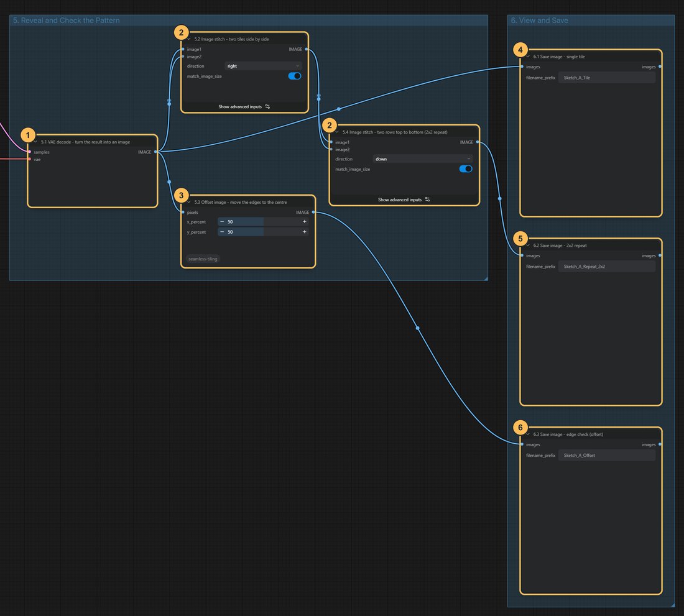Click IMAGE output port of 5.4 stitch
Viewport: 684px width, 616px height.
pos(478,142)
